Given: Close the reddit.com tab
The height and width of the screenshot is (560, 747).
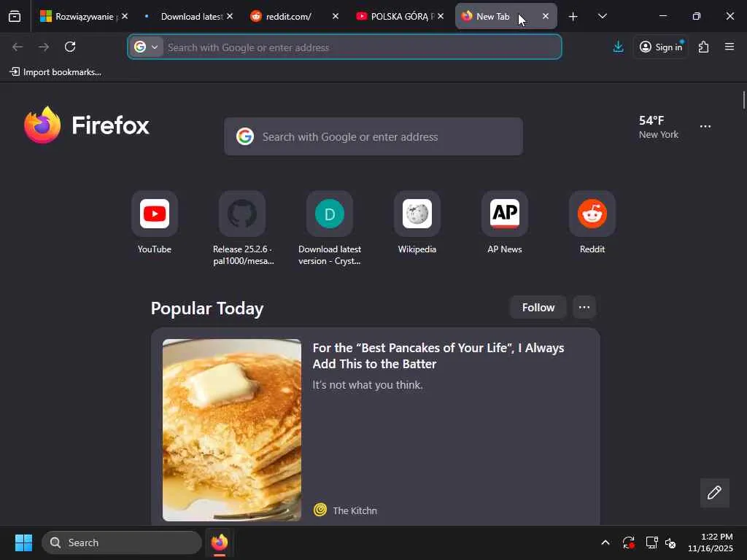Looking at the screenshot, I should 336,16.
